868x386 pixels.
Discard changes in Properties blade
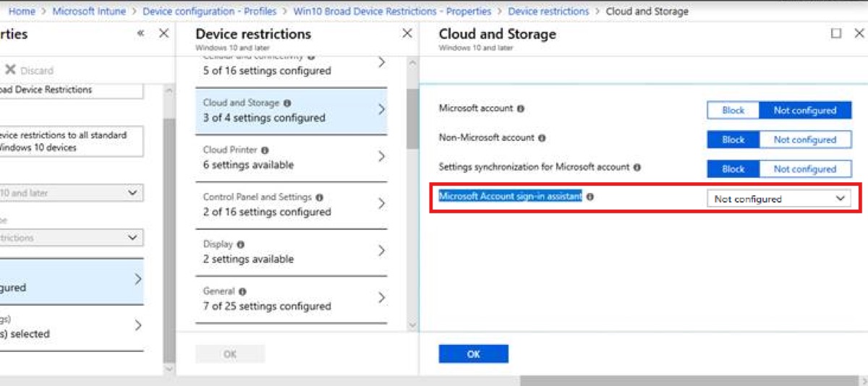click(x=29, y=70)
